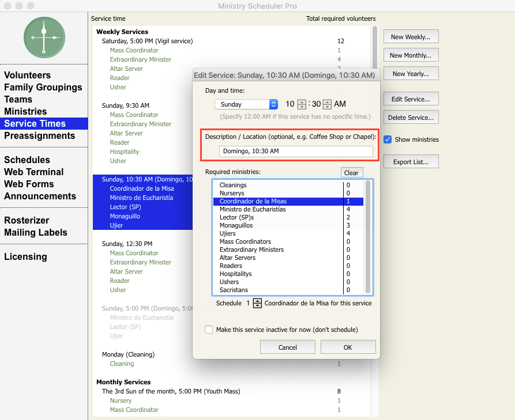Click the minutes stepper arrows

tap(327, 104)
